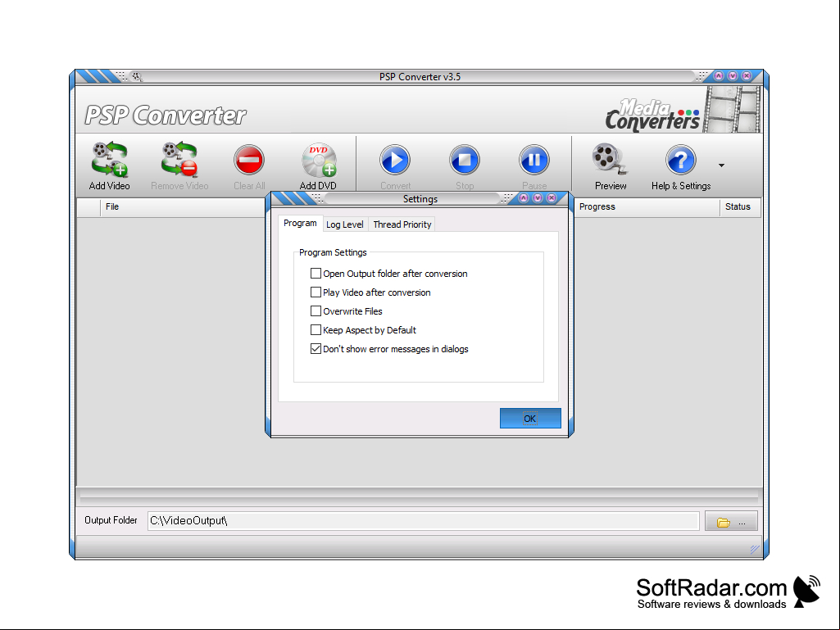Click the Progress column header
The image size is (840, 630).
pyautogui.click(x=647, y=207)
